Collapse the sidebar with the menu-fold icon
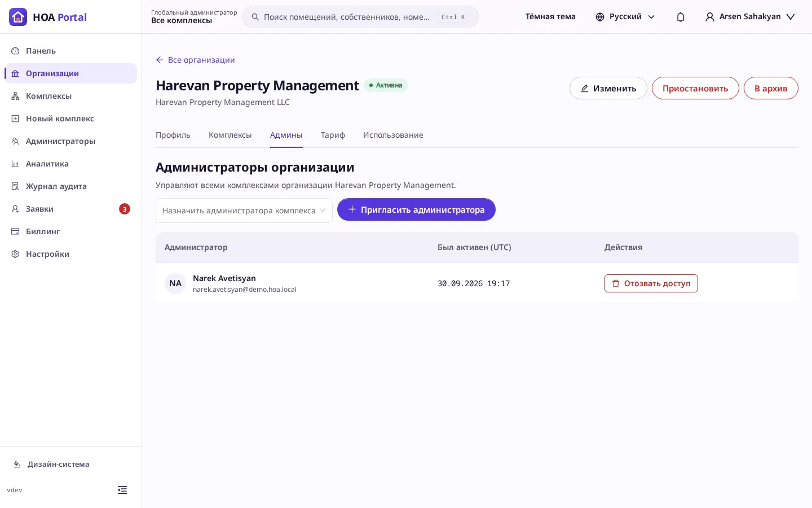Image resolution: width=812 pixels, height=508 pixels. (122, 490)
